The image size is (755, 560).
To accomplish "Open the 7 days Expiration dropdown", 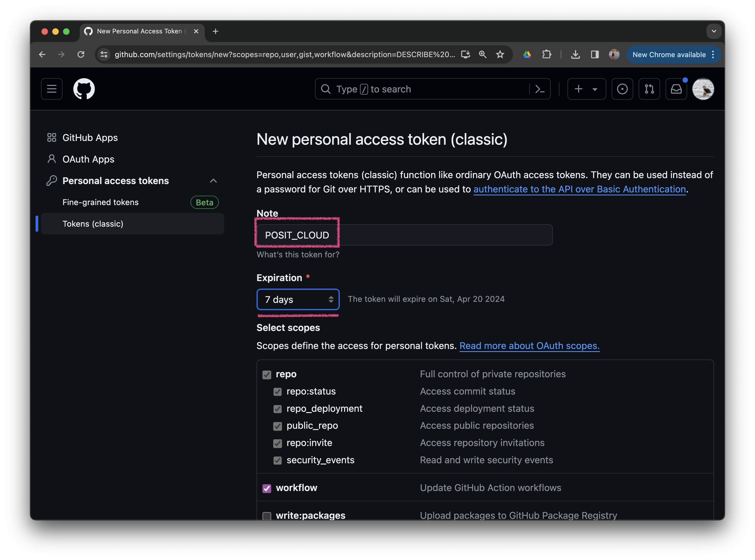I will [298, 299].
